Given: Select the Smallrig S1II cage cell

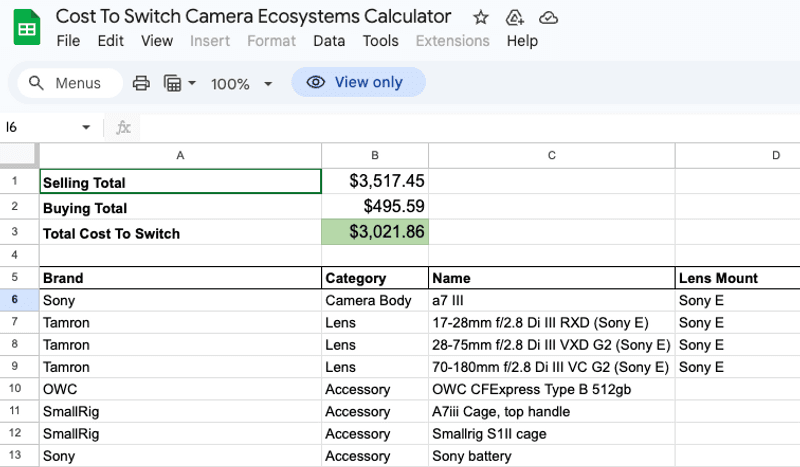Looking at the screenshot, I should click(x=552, y=433).
